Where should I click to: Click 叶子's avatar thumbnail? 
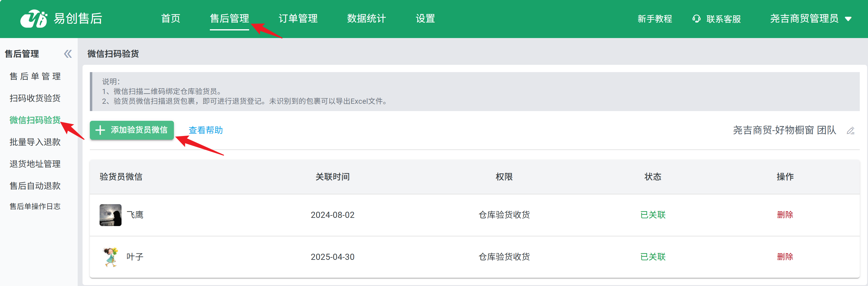tap(110, 257)
